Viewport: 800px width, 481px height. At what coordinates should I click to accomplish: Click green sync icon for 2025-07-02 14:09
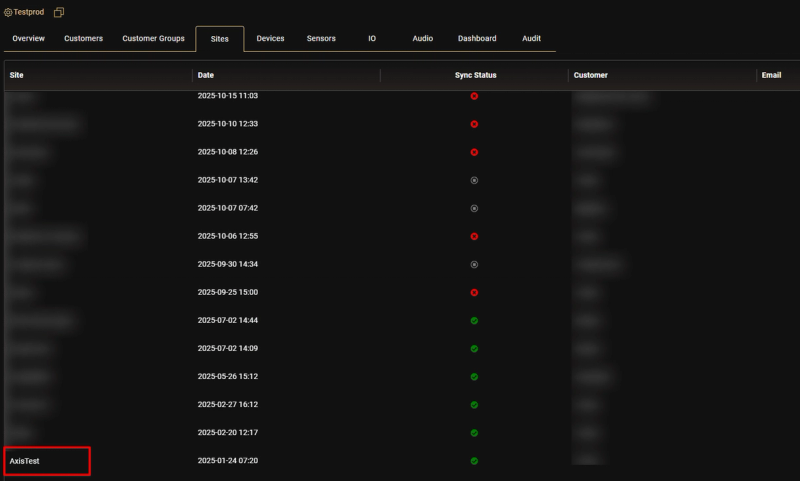click(474, 348)
